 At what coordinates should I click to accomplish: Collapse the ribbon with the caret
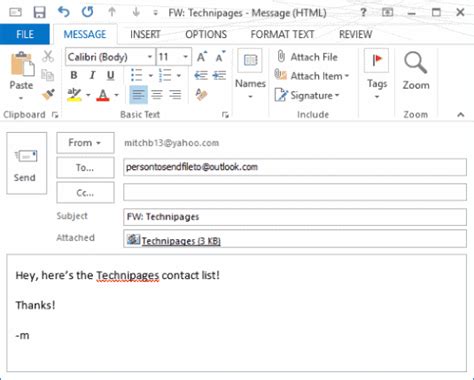(461, 115)
